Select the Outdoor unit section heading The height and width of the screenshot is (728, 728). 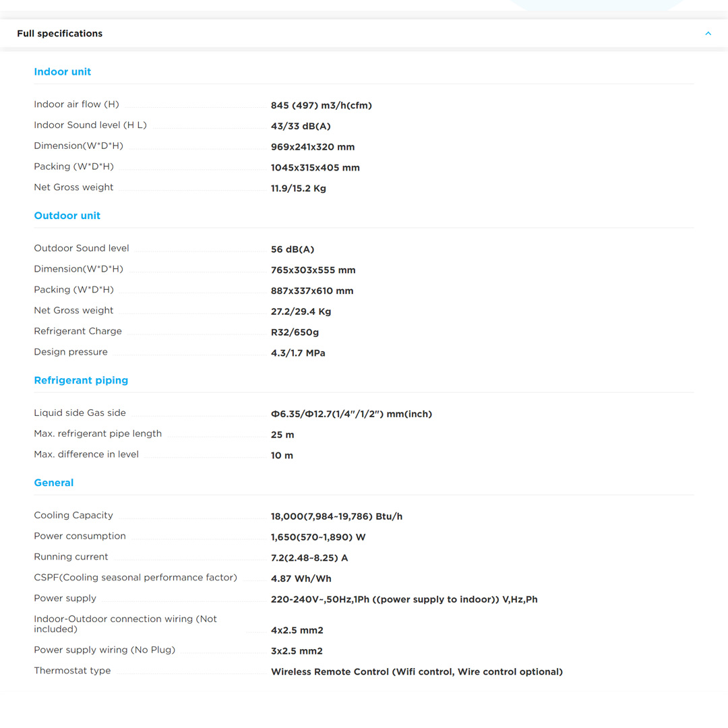pyautogui.click(x=67, y=216)
